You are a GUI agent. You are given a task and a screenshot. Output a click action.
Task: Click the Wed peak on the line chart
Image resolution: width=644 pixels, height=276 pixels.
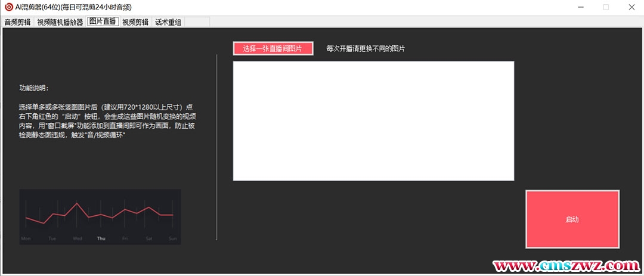point(77,203)
